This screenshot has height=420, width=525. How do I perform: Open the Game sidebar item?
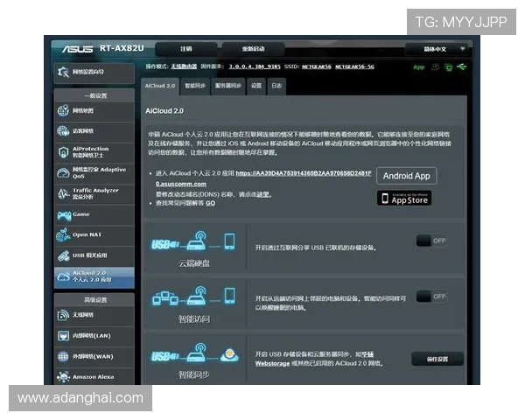[94, 214]
